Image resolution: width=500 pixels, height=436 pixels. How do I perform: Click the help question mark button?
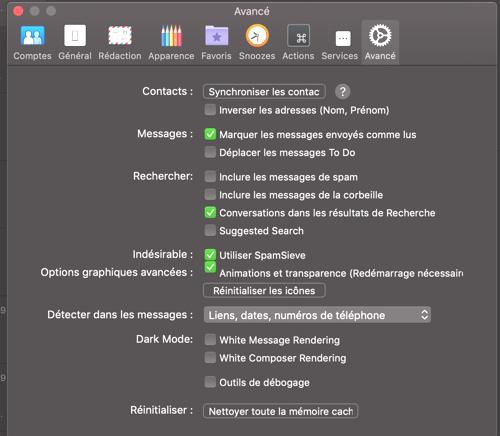tap(342, 92)
